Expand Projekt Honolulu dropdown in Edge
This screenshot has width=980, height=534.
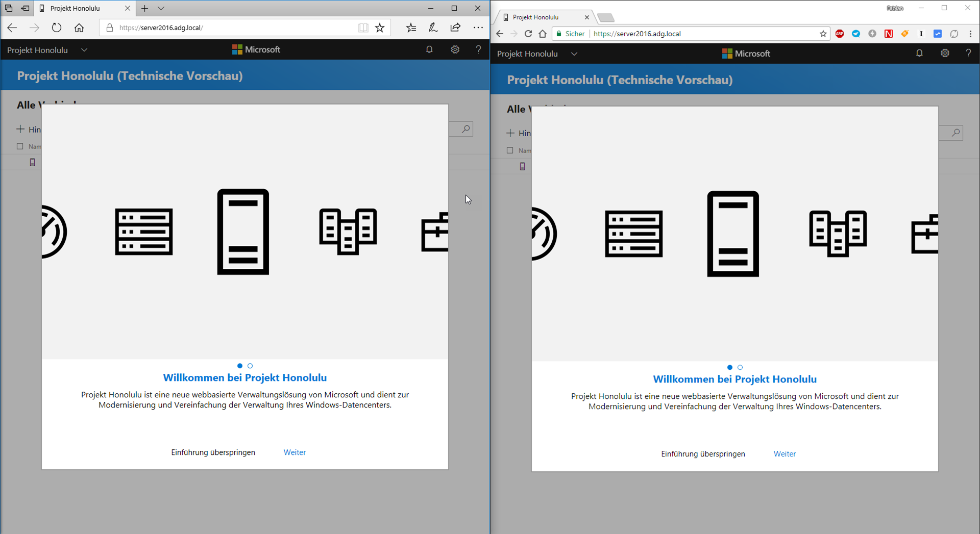[84, 50]
